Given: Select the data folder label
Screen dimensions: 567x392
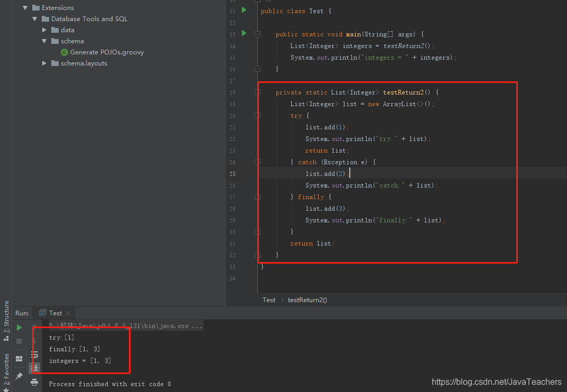Looking at the screenshot, I should [68, 30].
